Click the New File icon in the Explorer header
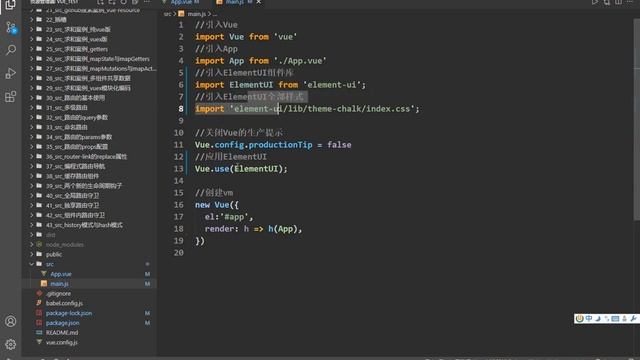640x360 pixels. [100, 2]
